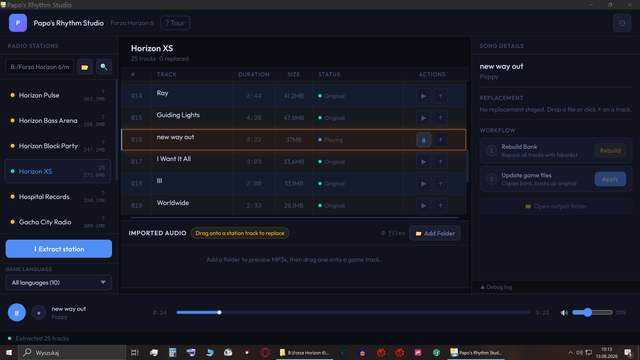Image resolution: width=640 pixels, height=360 pixels.
Task: Click upload arrow for Worldwide
Action: pyautogui.click(x=440, y=206)
